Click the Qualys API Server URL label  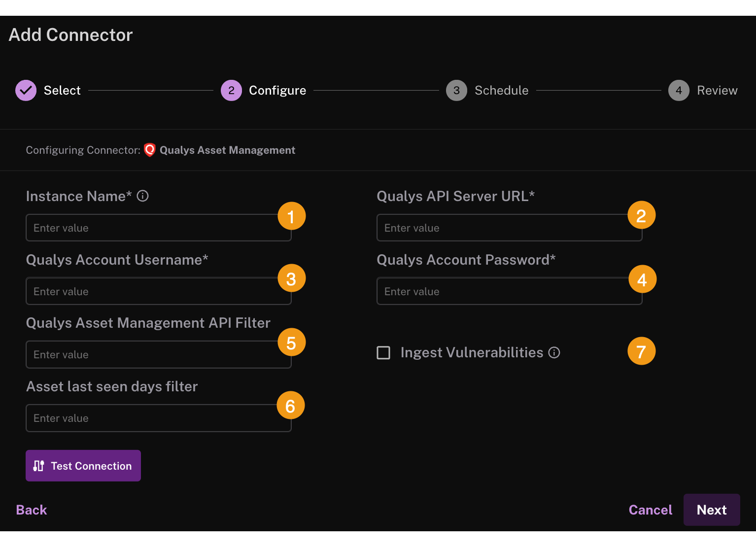point(456,196)
